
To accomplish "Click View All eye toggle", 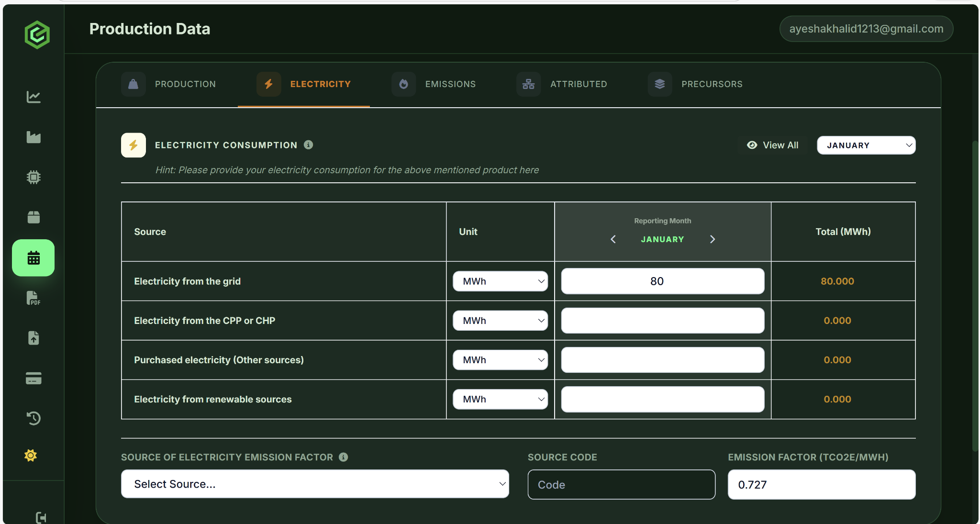I will pyautogui.click(x=773, y=145).
